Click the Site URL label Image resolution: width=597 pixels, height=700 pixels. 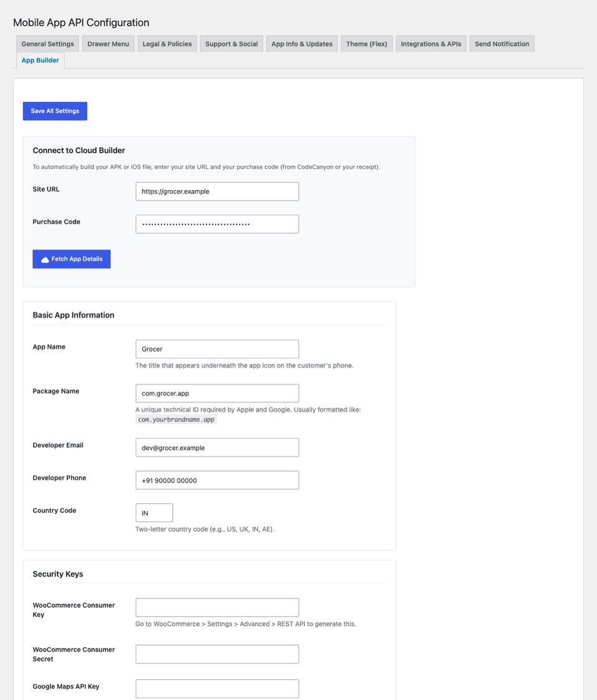click(x=46, y=189)
